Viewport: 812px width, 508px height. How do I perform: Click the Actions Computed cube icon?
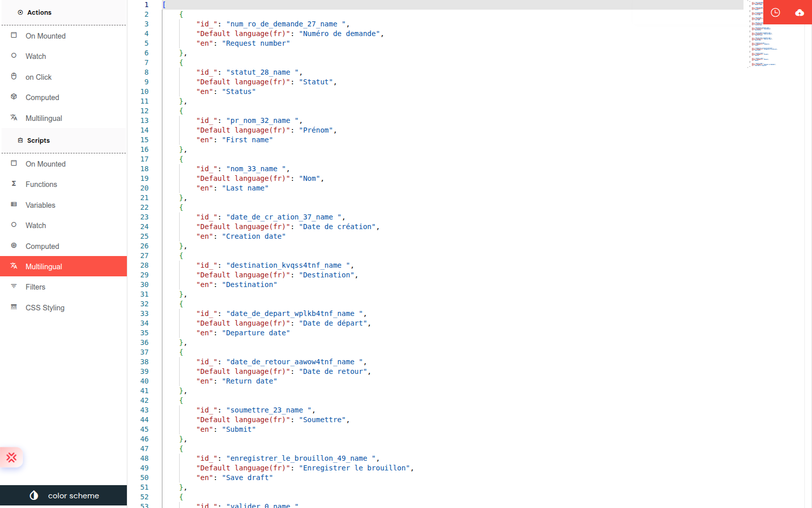(14, 97)
